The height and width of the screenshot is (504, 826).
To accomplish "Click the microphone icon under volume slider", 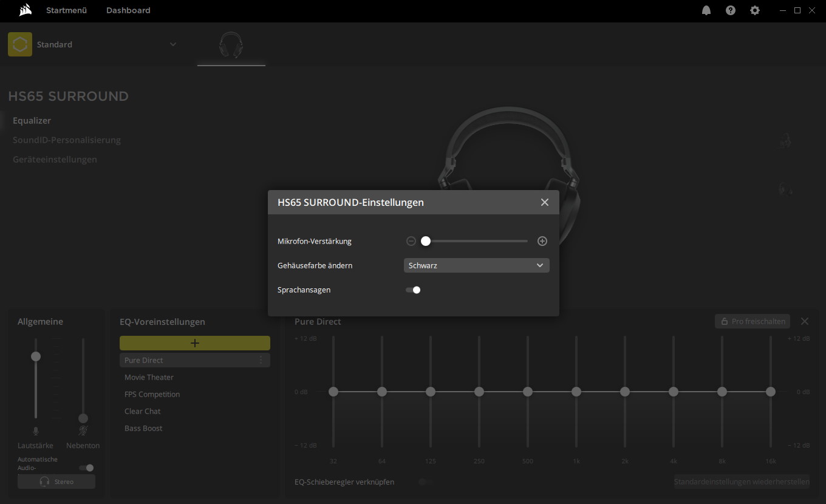I will coord(36,431).
